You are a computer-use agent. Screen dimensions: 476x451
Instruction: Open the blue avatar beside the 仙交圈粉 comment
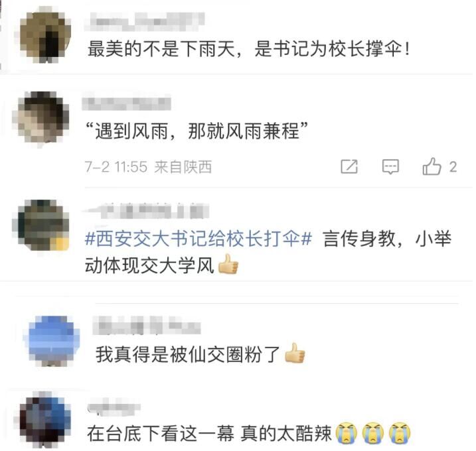point(52,341)
